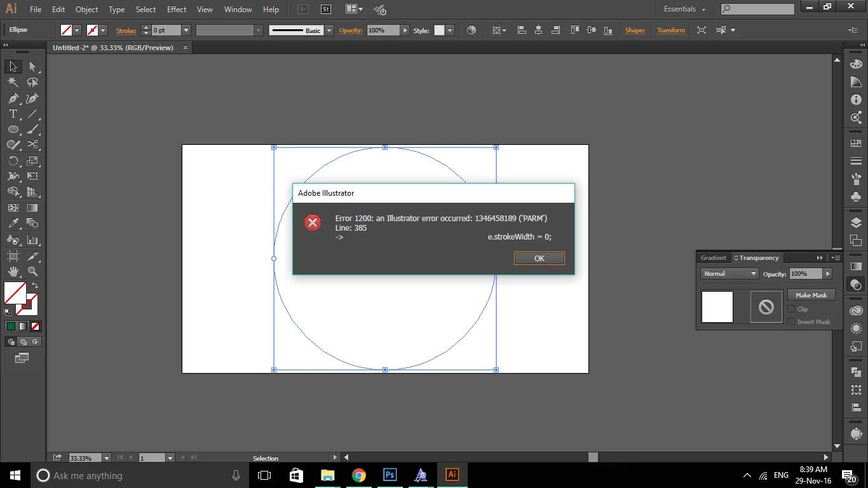Click Recolor Artwork wheel icon
The height and width of the screenshot is (488, 868).
[471, 30]
